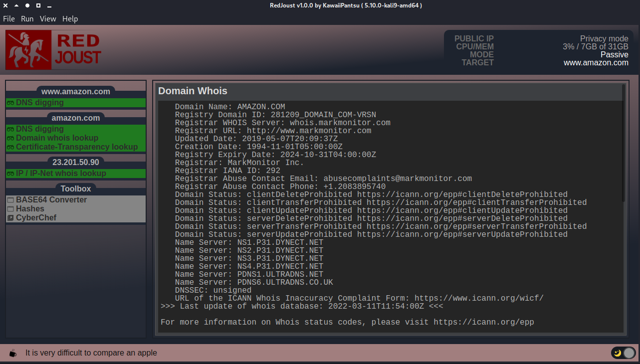Click the Privacy mode value
The height and width of the screenshot is (364, 640).
coord(604,39)
